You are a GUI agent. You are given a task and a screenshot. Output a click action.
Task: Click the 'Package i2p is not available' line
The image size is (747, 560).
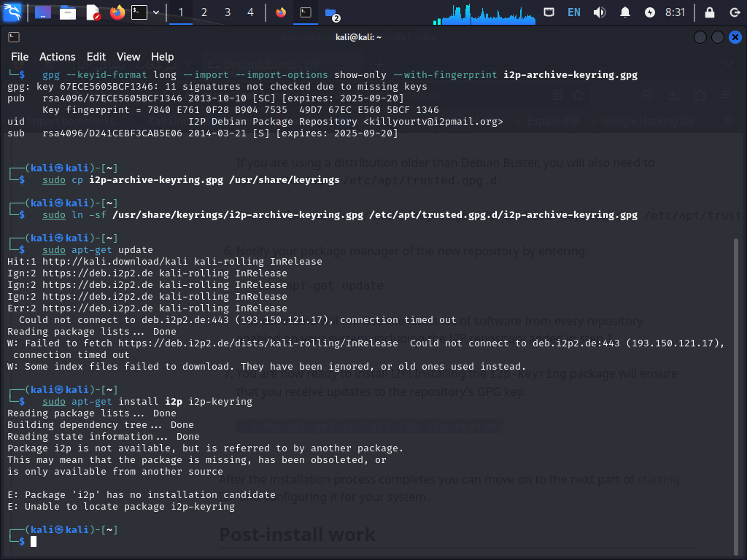205,448
